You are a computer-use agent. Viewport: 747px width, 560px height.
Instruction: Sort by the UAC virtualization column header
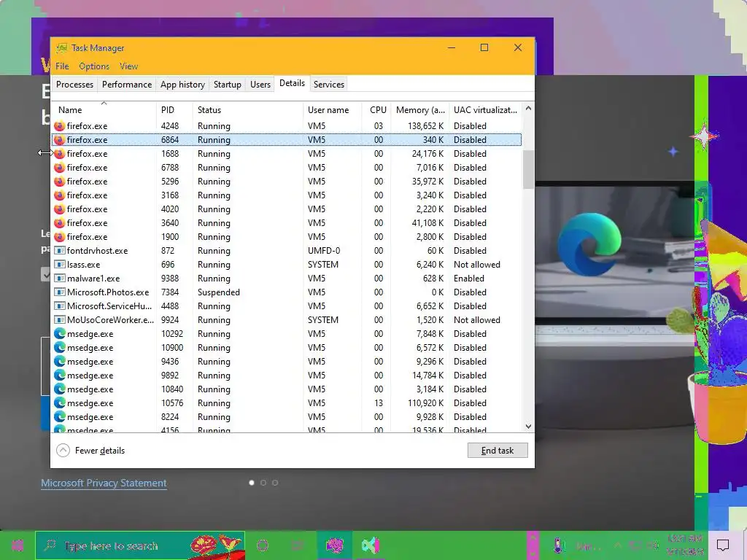[x=485, y=110]
